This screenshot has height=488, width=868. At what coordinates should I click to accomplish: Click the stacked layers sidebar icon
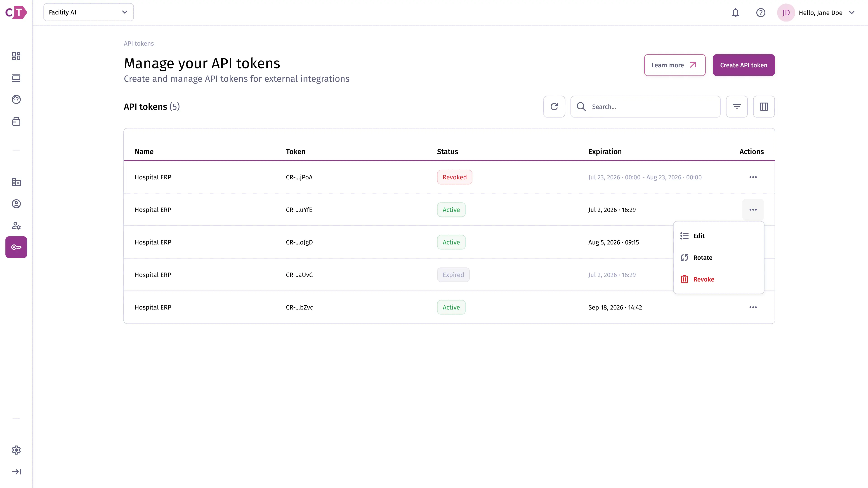(16, 78)
